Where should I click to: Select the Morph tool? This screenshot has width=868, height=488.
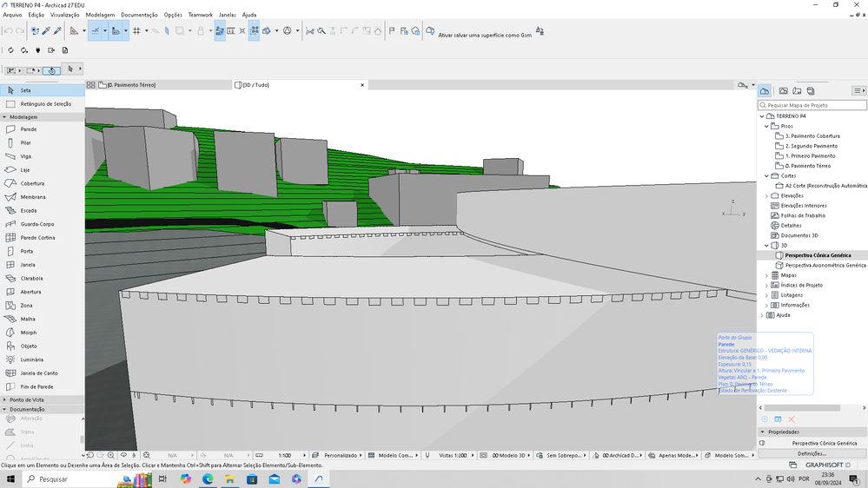29,333
